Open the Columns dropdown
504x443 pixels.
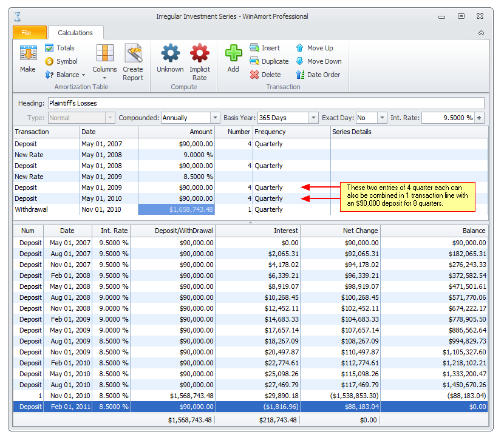tap(104, 63)
